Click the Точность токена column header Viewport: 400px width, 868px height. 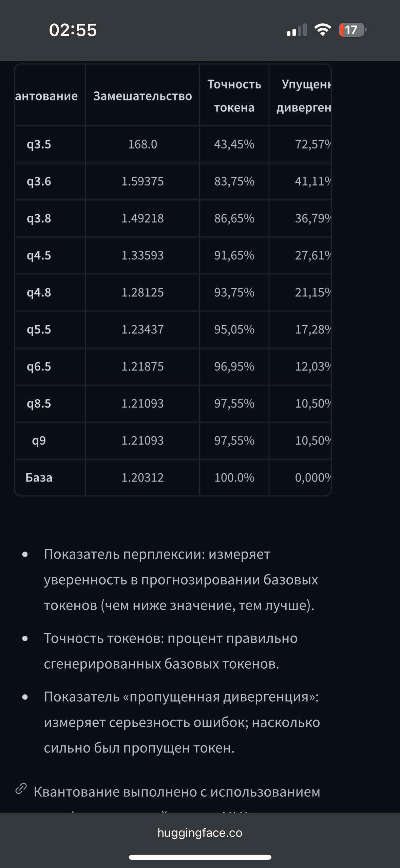(x=234, y=96)
